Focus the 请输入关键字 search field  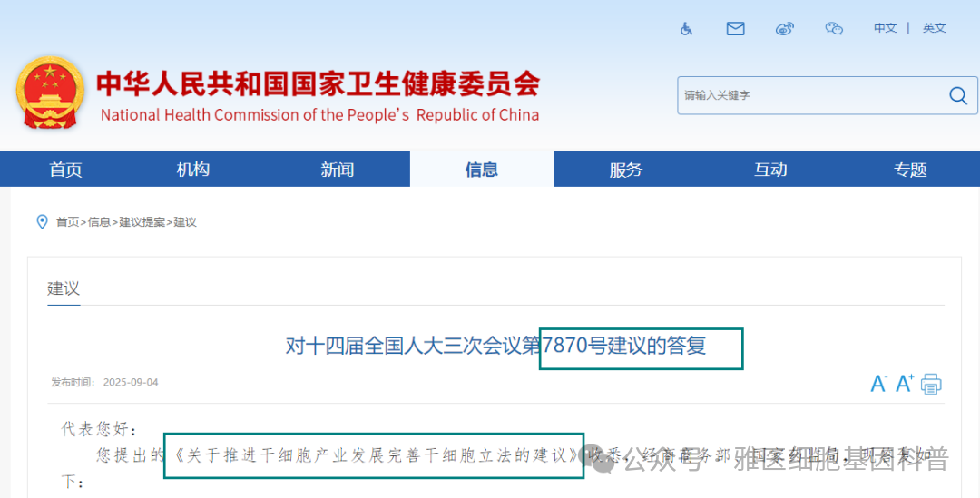coord(808,95)
